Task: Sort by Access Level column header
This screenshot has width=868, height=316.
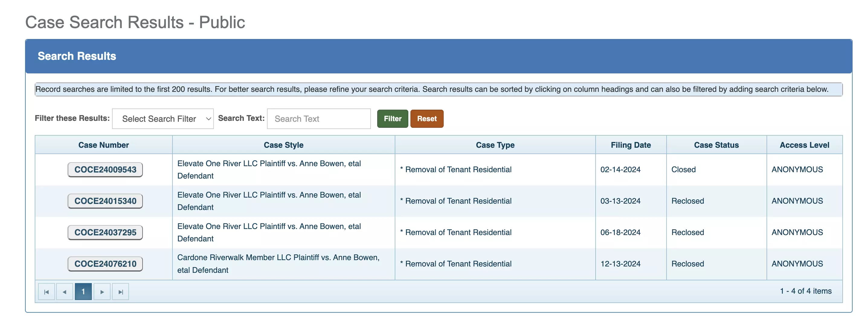Action: tap(804, 145)
